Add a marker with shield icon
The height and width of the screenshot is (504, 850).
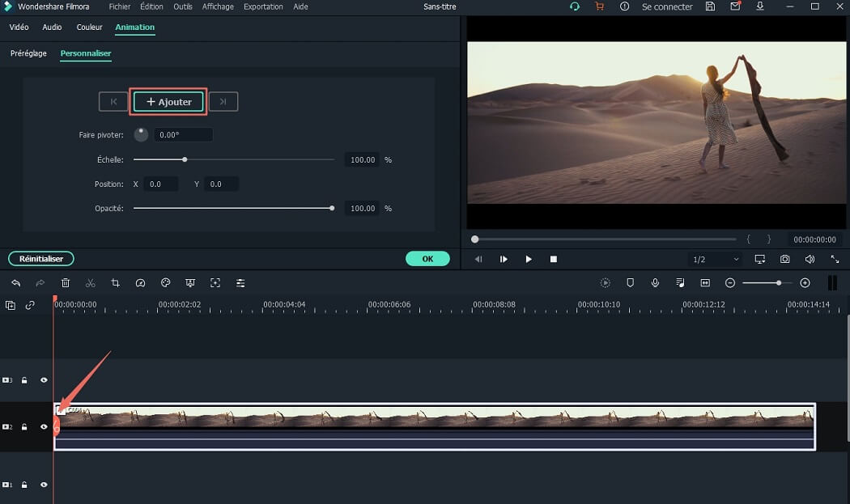click(630, 283)
